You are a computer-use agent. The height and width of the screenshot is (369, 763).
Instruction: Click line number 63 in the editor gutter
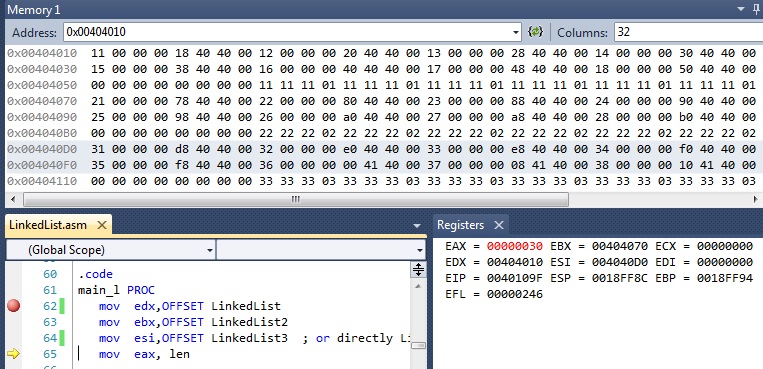coord(50,322)
